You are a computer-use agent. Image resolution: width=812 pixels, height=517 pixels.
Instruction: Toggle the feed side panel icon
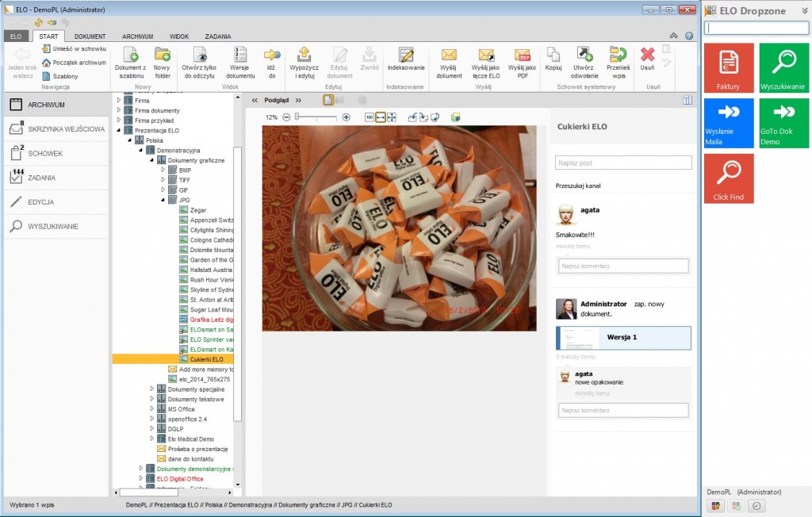(688, 101)
